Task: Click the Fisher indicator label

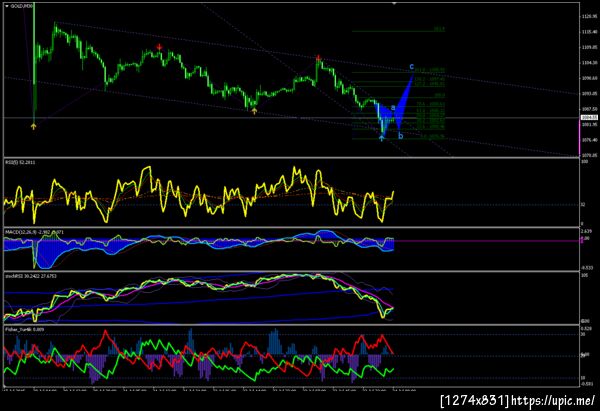Action: click(24, 329)
